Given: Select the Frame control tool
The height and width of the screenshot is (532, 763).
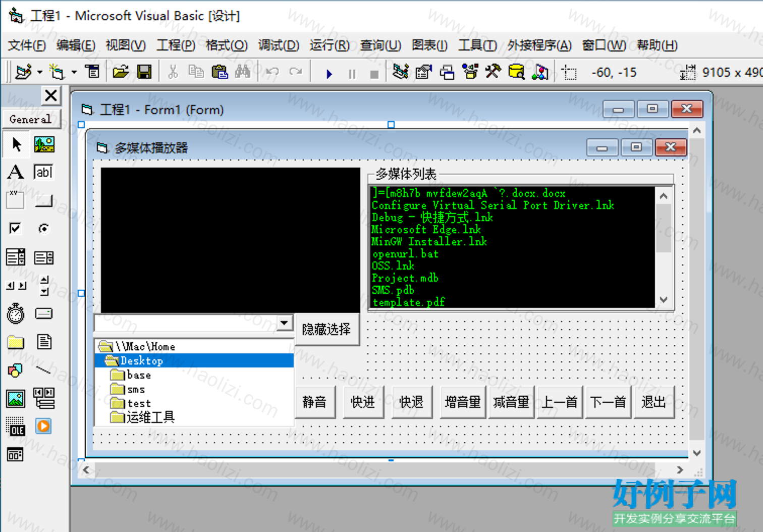Looking at the screenshot, I should [16, 201].
